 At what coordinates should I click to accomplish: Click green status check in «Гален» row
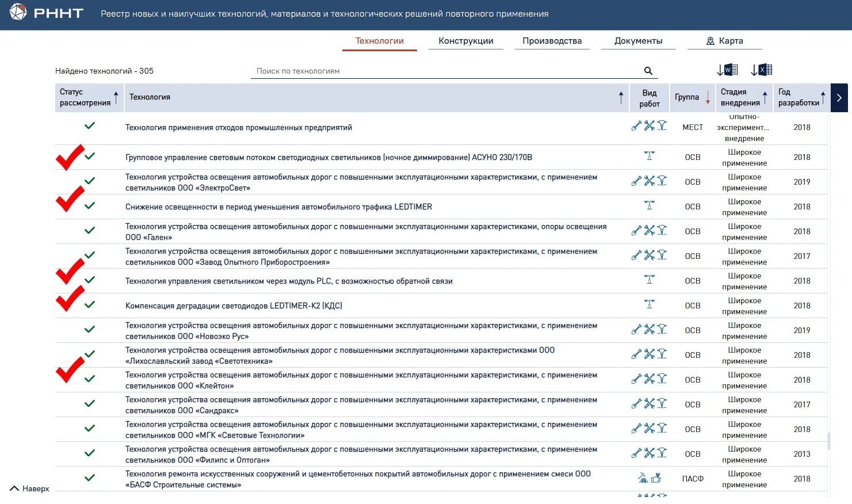click(x=90, y=230)
